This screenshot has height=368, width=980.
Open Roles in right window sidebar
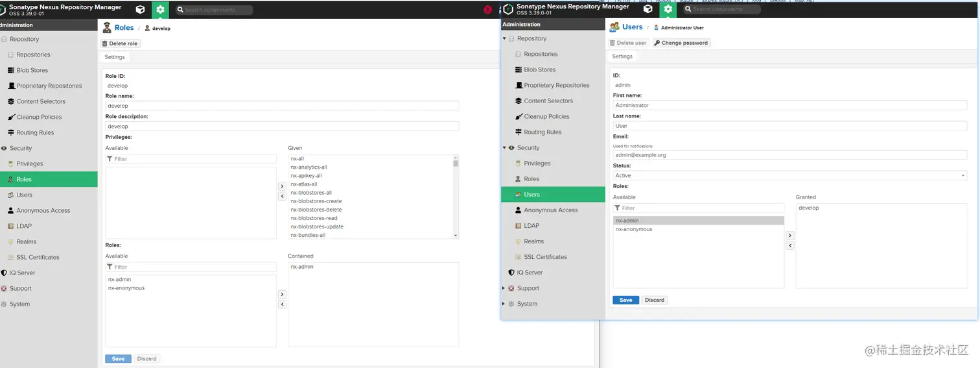click(531, 178)
